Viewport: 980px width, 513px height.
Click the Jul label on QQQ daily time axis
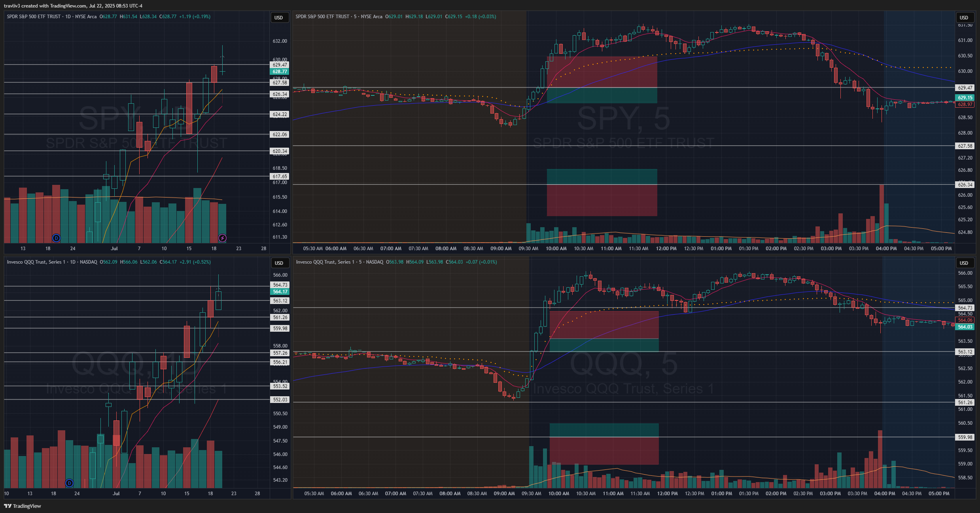pos(116,494)
